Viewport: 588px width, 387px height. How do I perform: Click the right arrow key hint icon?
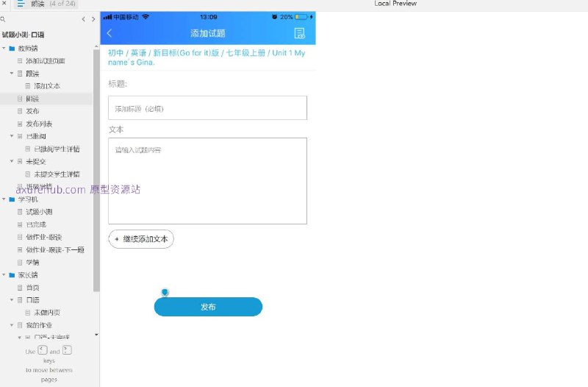coord(67,350)
